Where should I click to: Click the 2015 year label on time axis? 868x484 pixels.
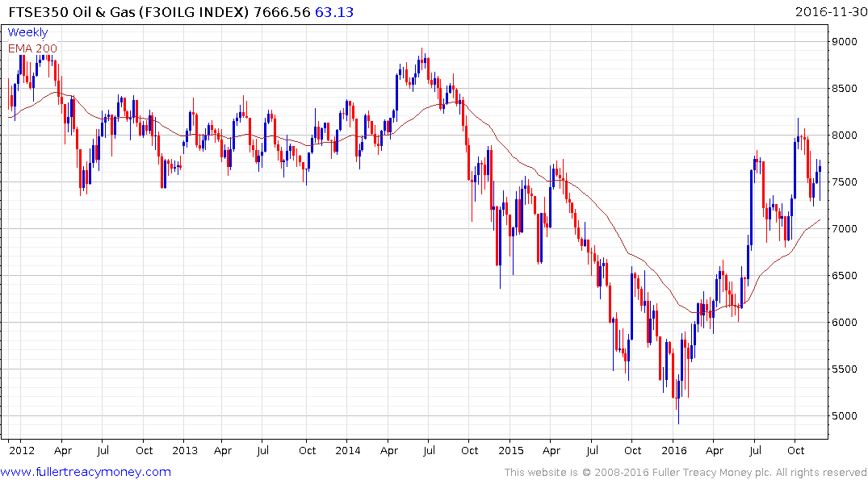click(510, 450)
